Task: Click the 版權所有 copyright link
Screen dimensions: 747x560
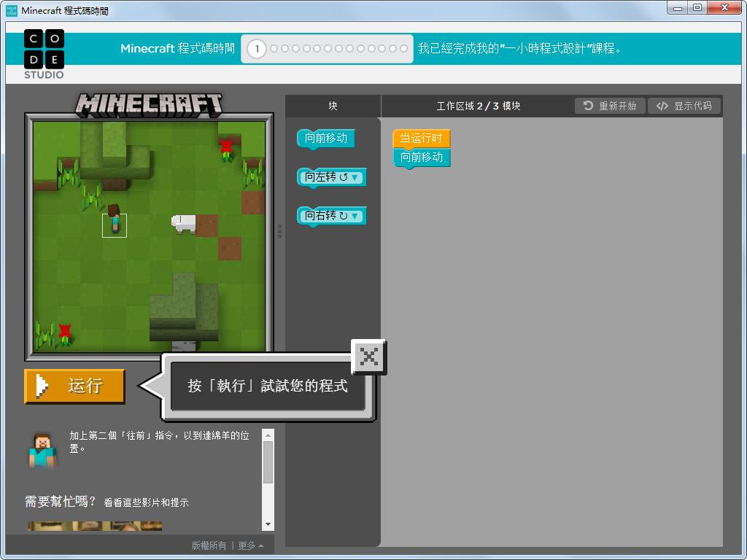Action: click(x=209, y=545)
